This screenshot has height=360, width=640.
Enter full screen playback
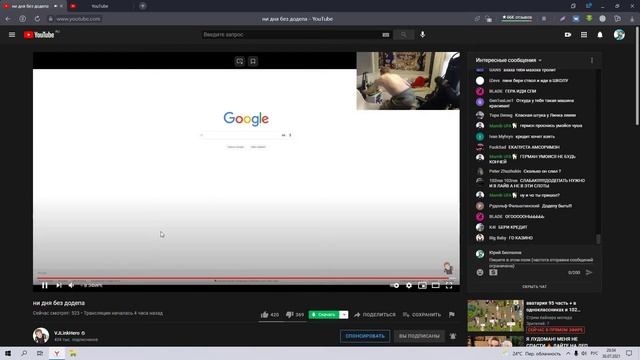pos(449,285)
